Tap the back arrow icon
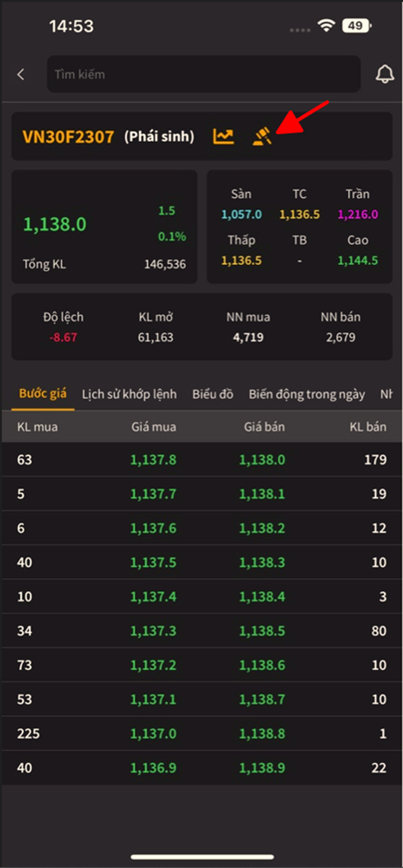The height and width of the screenshot is (868, 403). 21,74
